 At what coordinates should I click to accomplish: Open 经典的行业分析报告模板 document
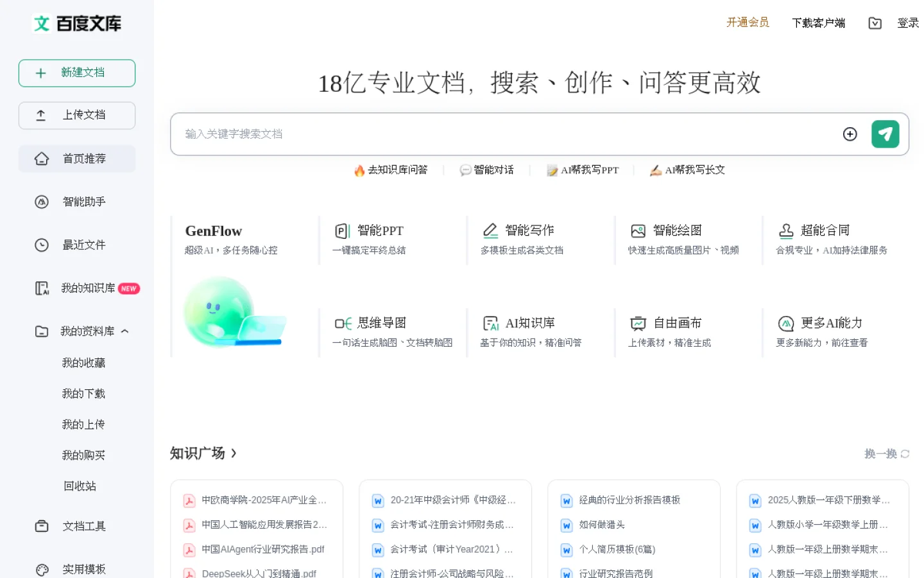(x=629, y=500)
